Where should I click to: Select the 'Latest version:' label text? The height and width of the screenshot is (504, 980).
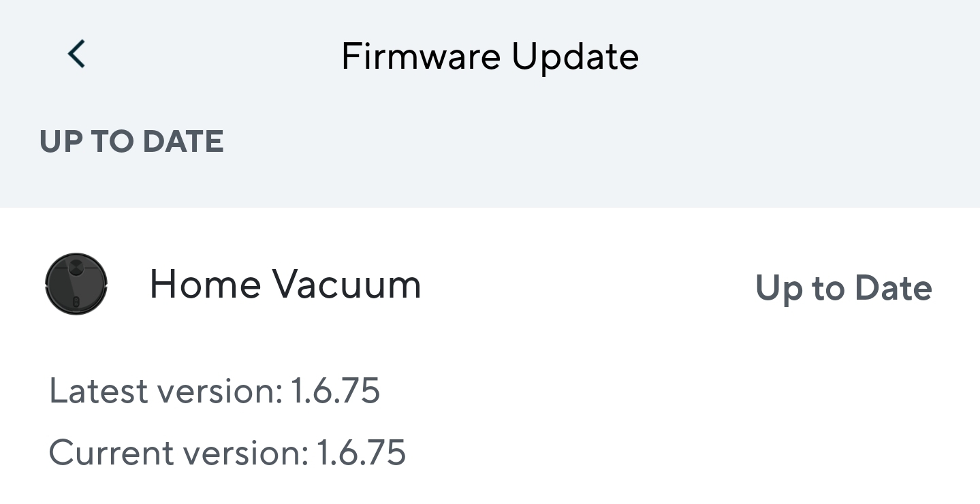[165, 391]
